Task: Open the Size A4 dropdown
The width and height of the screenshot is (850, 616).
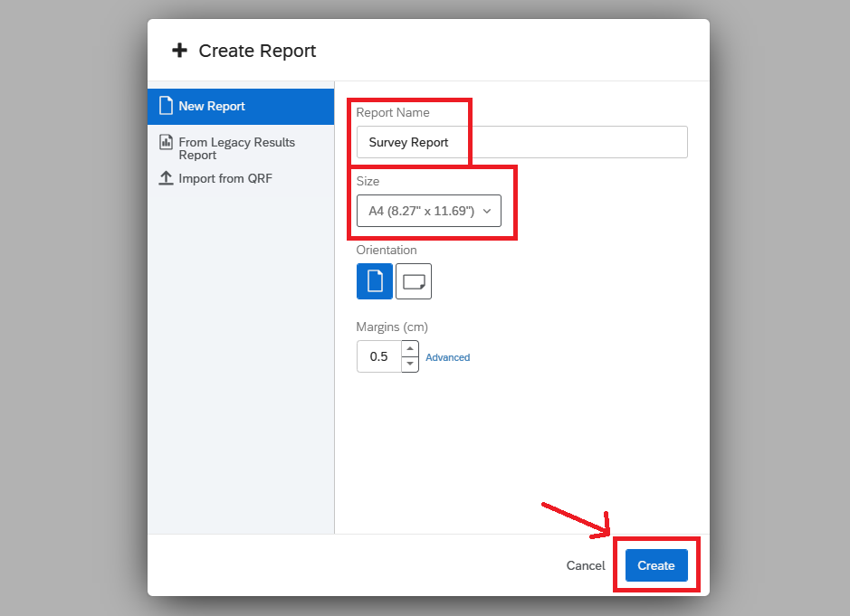Action: (429, 211)
